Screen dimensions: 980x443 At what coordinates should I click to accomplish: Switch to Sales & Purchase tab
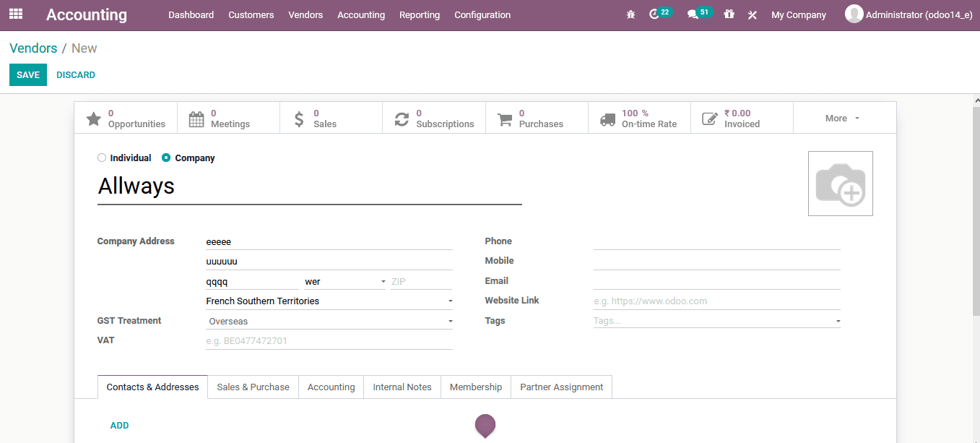253,387
